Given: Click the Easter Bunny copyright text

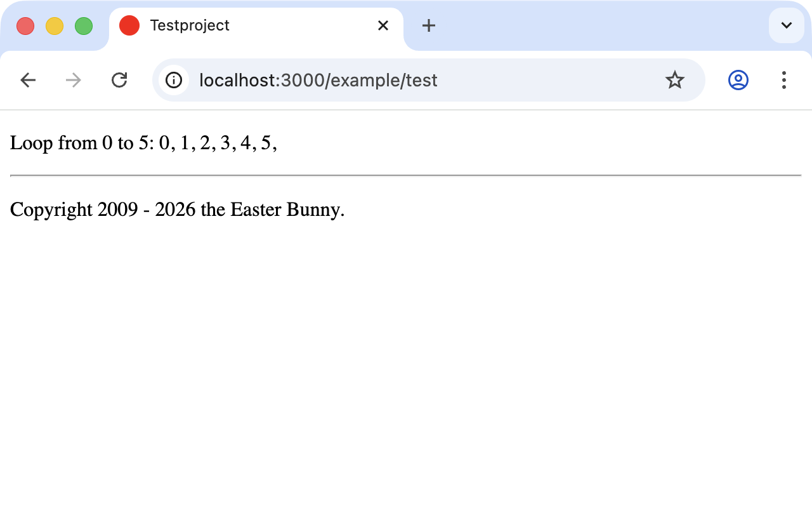Looking at the screenshot, I should (x=177, y=209).
